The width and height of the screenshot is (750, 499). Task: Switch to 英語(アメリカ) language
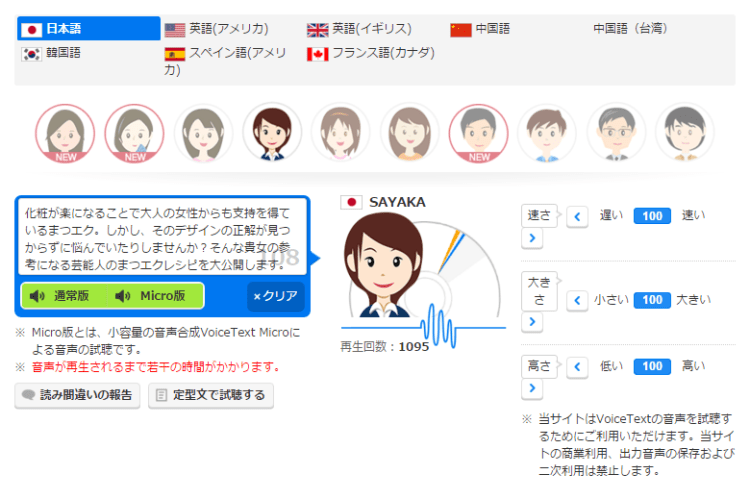pos(216,29)
